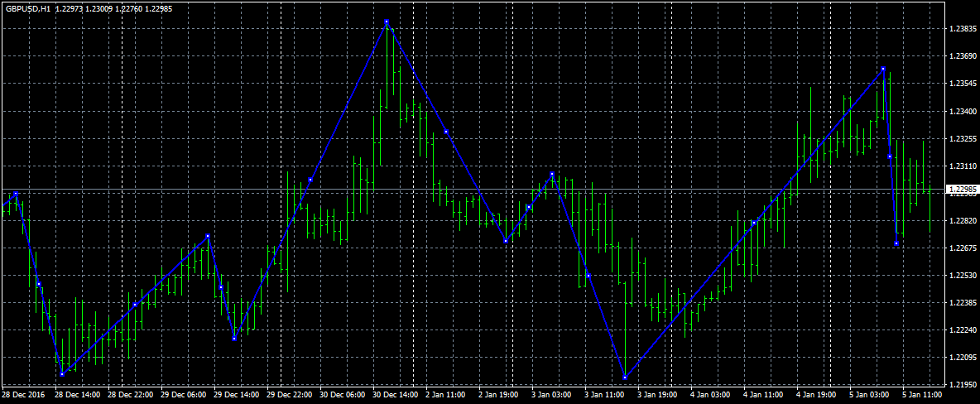980x404 pixels.
Task: Click the 1.22530 price axis label
Action: click(962, 276)
